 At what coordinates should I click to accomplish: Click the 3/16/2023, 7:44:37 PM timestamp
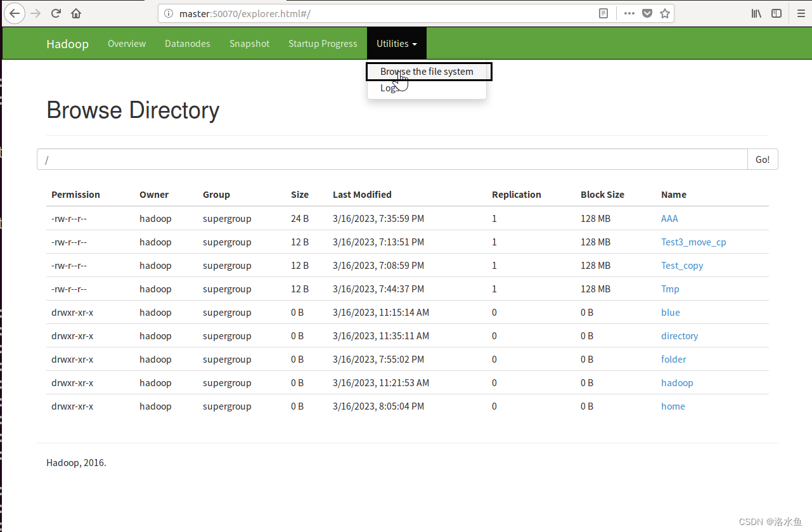[378, 289]
